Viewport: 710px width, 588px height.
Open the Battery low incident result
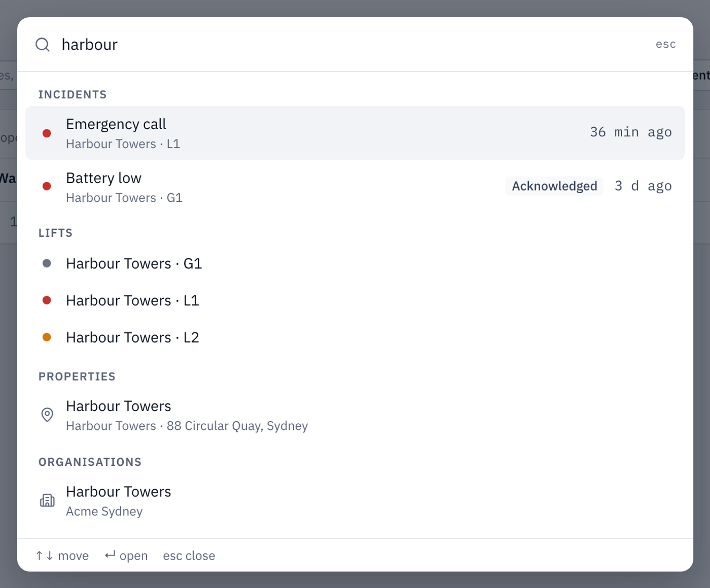click(355, 187)
